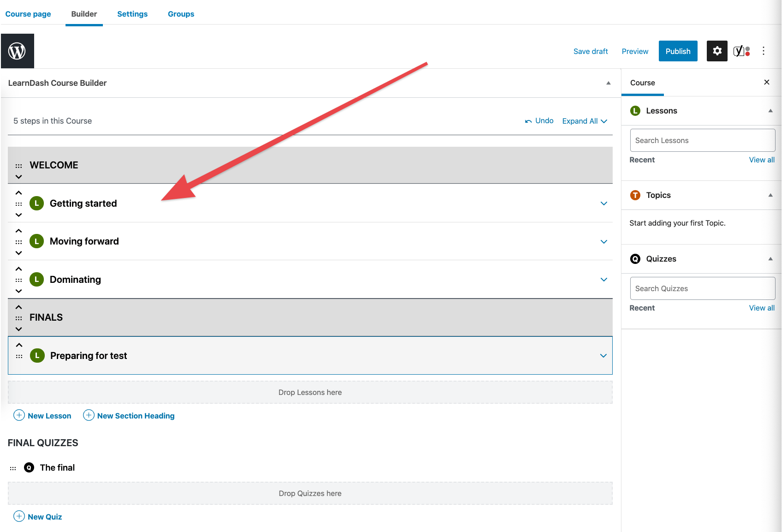Collapse the Topics sidebar section
Screen dimensions: 782x532
tap(770, 195)
